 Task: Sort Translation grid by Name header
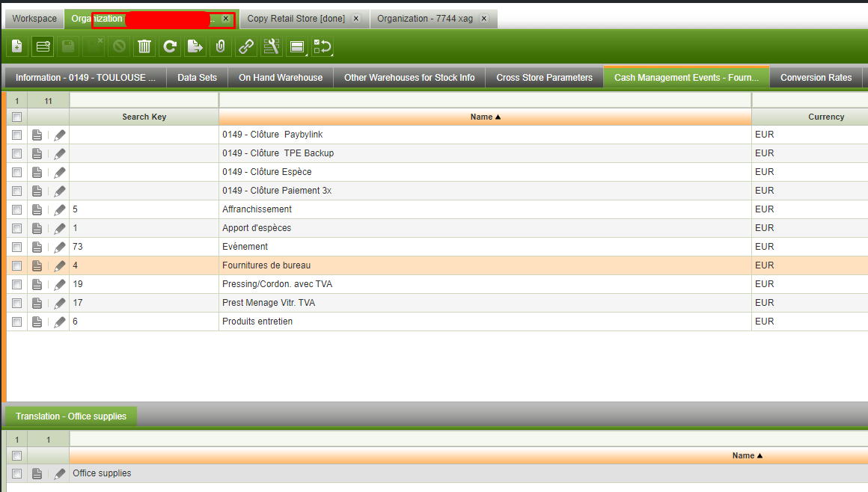point(468,455)
